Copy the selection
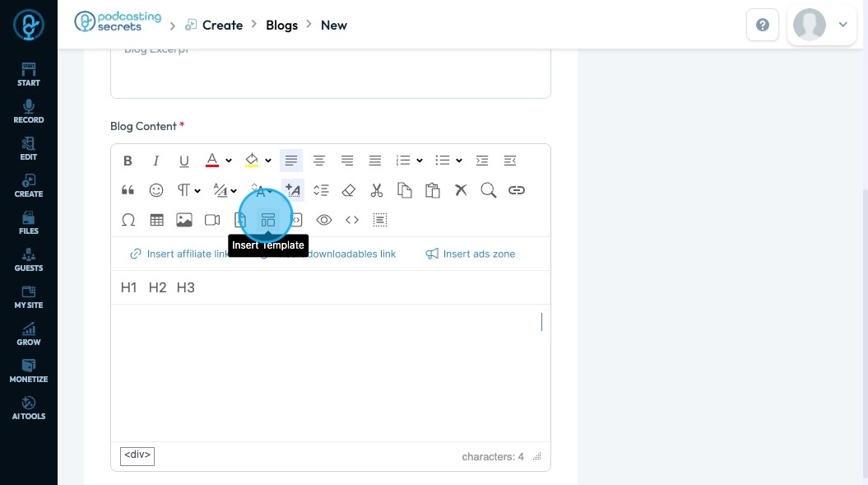Screen dimensions: 868x485 tap(405, 190)
